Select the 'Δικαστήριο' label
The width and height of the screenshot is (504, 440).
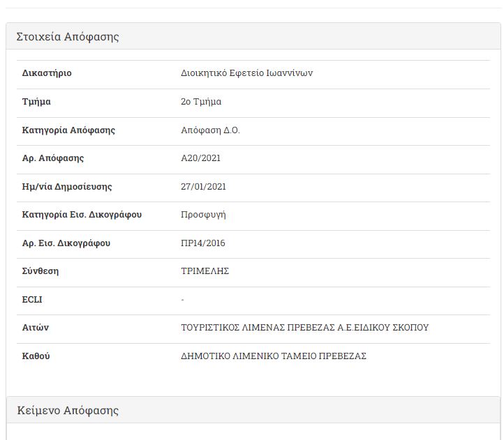pyautogui.click(x=47, y=73)
